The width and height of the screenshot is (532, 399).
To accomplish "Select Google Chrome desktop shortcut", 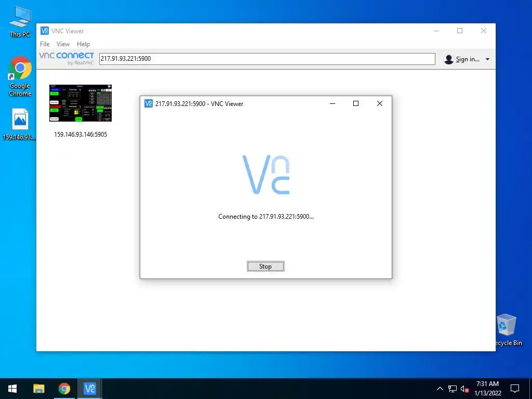I will (x=20, y=77).
